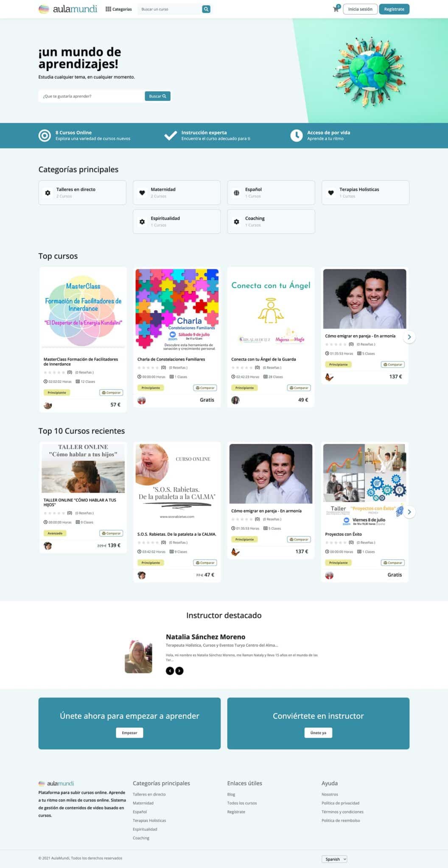Toggle Comparar on Proyectos con Éxito course
The width and height of the screenshot is (448, 868).
point(393,563)
